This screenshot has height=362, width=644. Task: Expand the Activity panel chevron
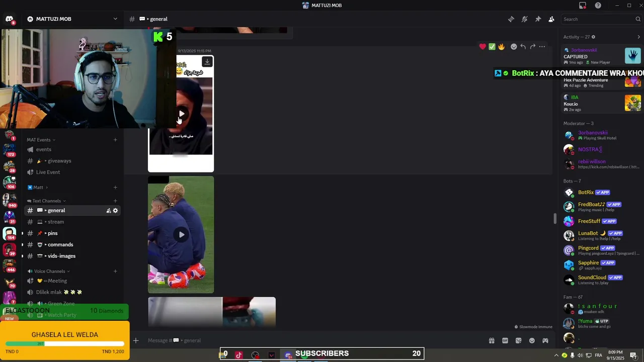[639, 37]
